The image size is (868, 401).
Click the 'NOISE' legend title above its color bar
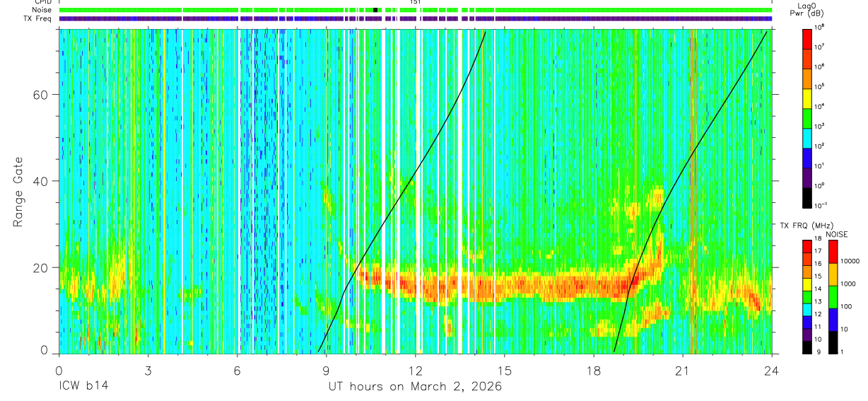(x=836, y=233)
